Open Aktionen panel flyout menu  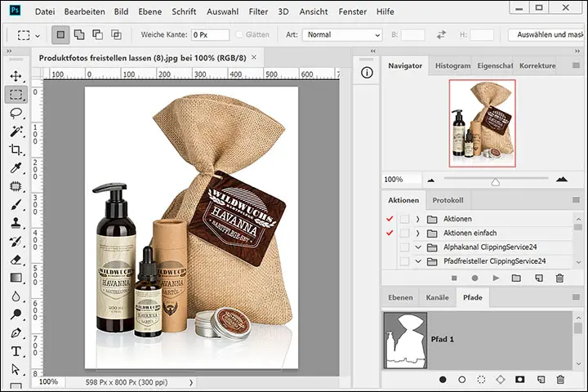[x=576, y=200]
